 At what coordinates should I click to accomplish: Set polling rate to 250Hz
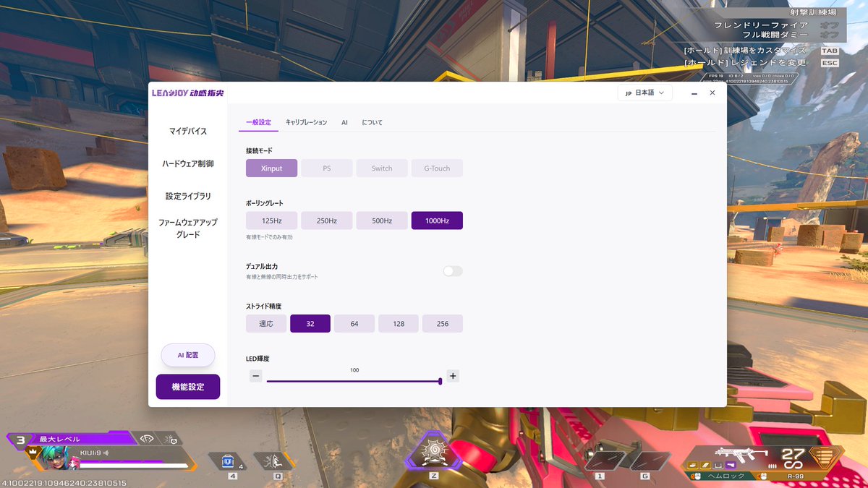pos(327,221)
